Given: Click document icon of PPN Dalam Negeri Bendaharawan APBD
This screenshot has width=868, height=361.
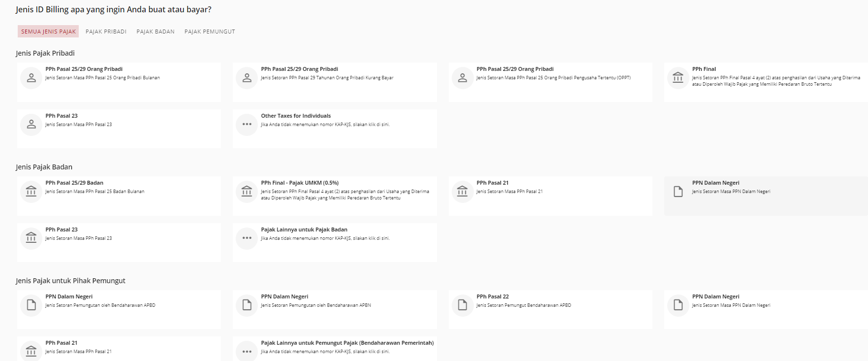Looking at the screenshot, I should click(31, 305).
